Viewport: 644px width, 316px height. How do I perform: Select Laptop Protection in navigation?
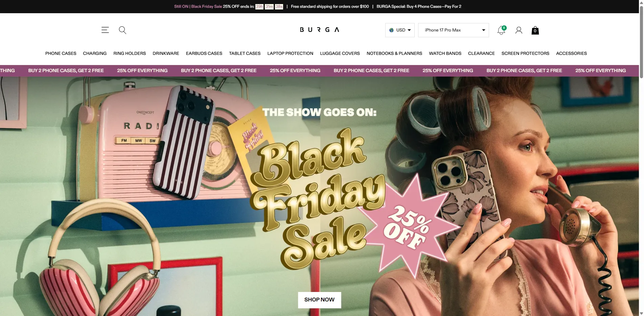pyautogui.click(x=290, y=54)
